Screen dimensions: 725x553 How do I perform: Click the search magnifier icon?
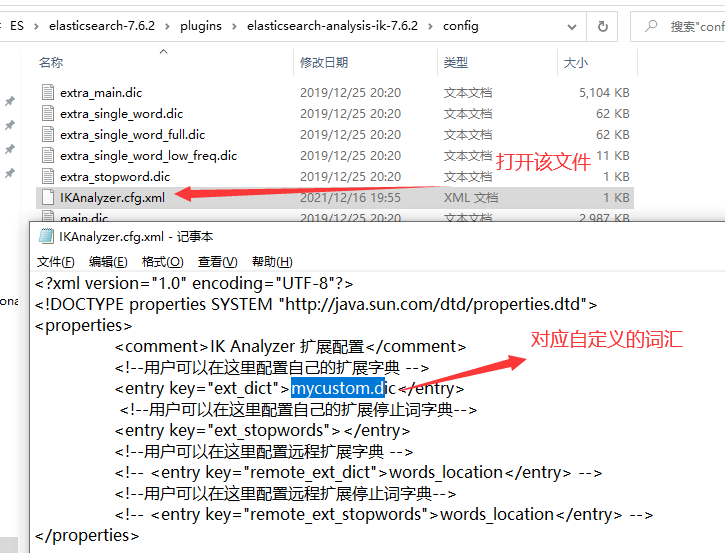pyautogui.click(x=651, y=26)
